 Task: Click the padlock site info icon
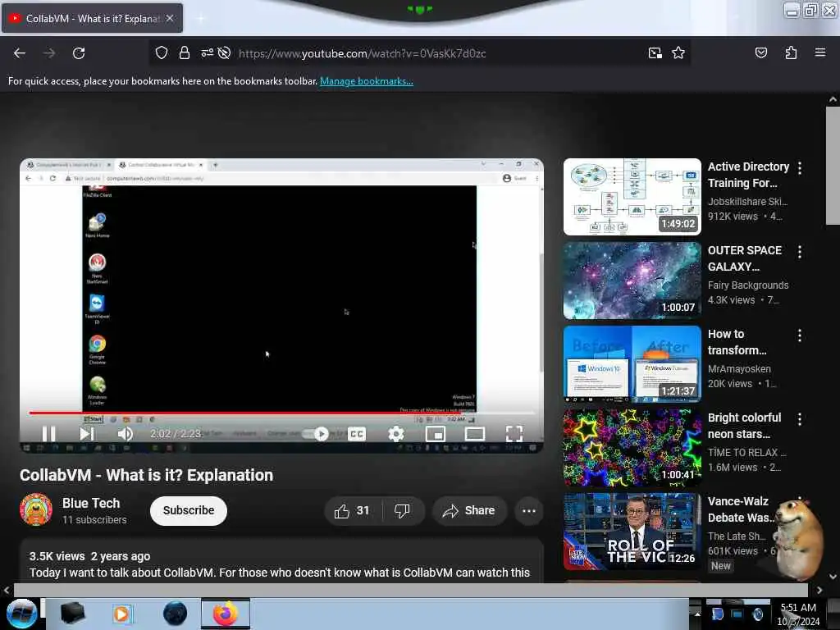point(185,52)
